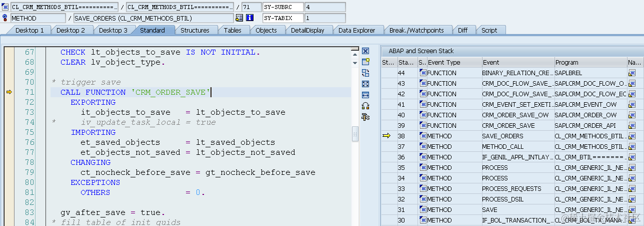
Task: Select PROCESS_REQUESTS event in stack
Action: coord(517,188)
